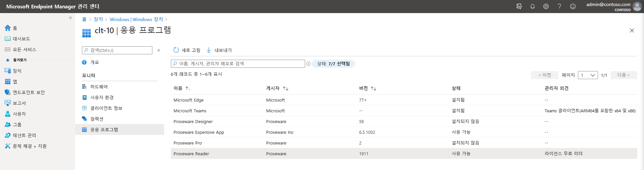Click the 관리자 의견 column header
This screenshot has width=644, height=170.
point(556,88)
